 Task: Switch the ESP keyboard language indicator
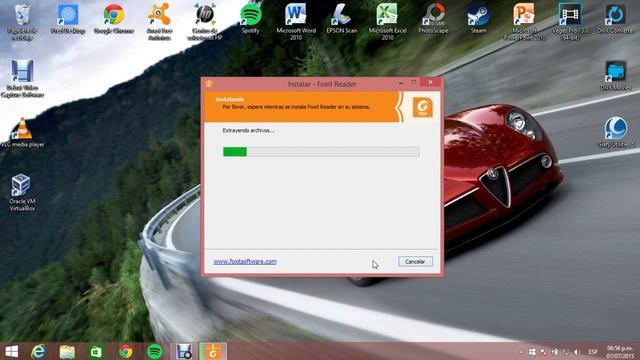tap(593, 352)
